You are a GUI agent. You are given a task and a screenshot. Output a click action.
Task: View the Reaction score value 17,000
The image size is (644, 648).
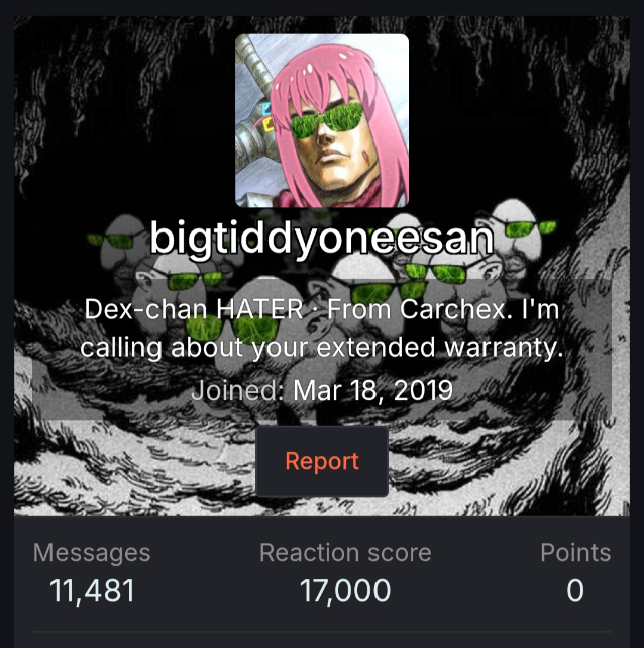pos(345,590)
